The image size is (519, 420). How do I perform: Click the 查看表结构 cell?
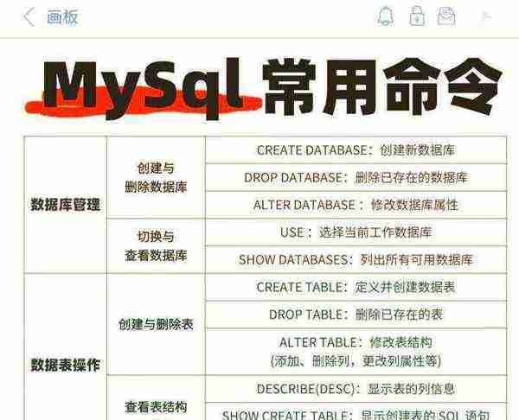[156, 398]
